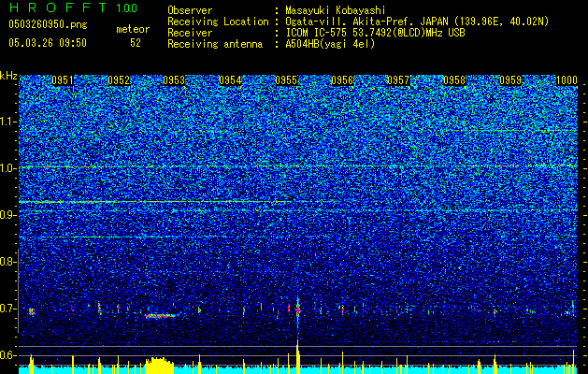Click the 0957 time marker
Image resolution: width=588 pixels, height=374 pixels.
398,80
